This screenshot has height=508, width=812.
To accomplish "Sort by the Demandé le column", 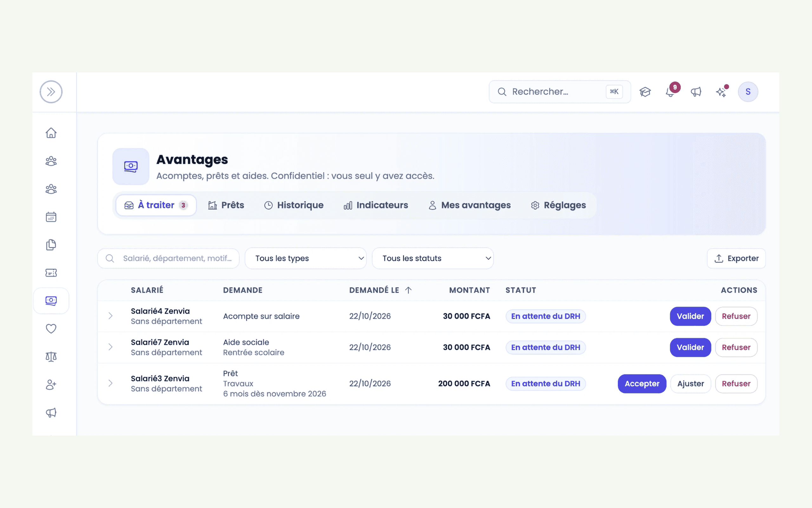I will click(380, 290).
